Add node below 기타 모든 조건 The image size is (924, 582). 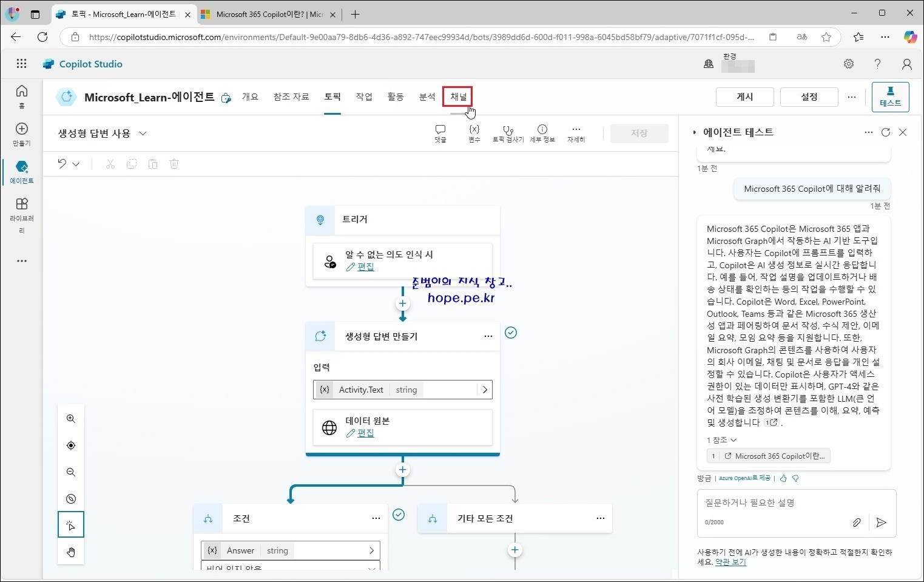point(514,550)
